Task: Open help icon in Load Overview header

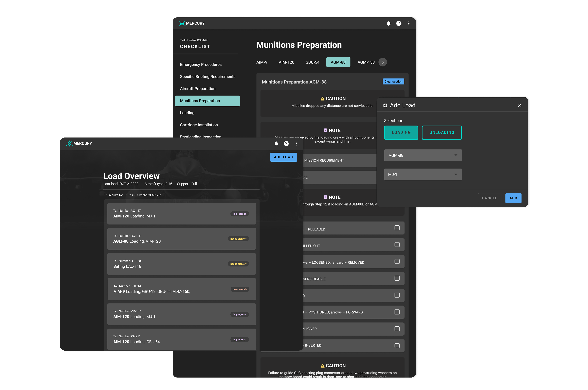Action: pyautogui.click(x=286, y=144)
